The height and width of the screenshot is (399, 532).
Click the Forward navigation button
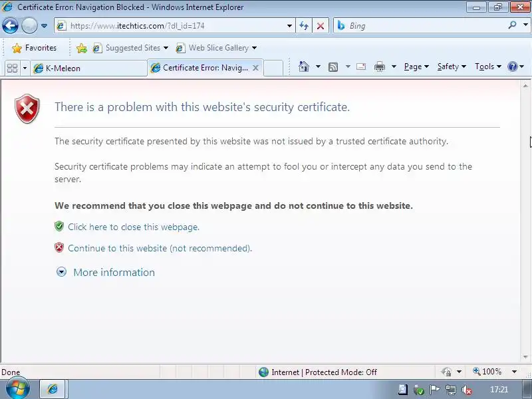(x=29, y=26)
